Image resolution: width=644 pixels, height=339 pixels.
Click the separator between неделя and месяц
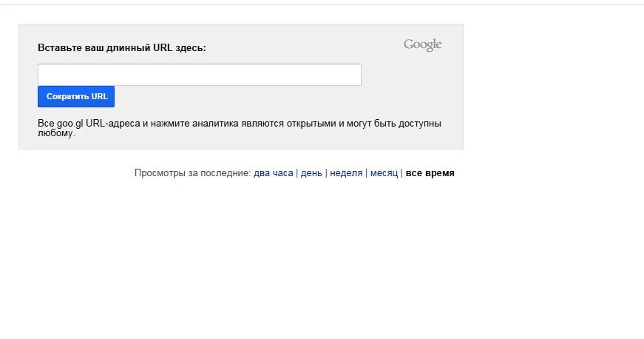pyautogui.click(x=367, y=173)
